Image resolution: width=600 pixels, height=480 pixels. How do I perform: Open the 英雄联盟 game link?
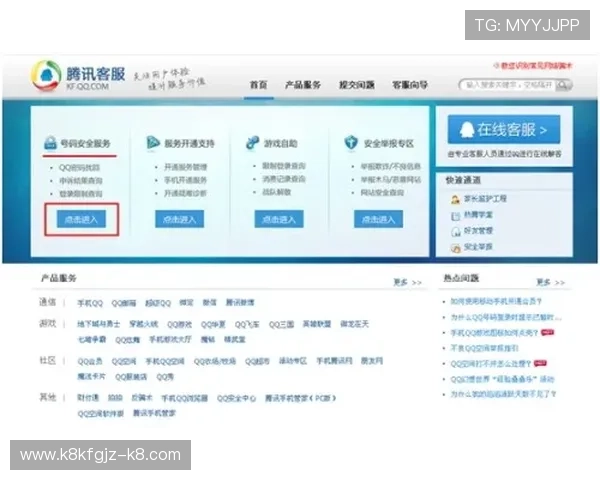click(x=317, y=324)
